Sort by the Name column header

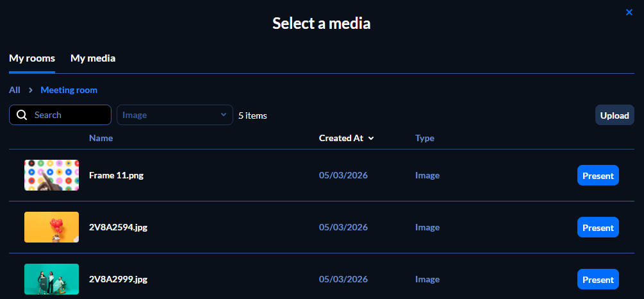[101, 138]
